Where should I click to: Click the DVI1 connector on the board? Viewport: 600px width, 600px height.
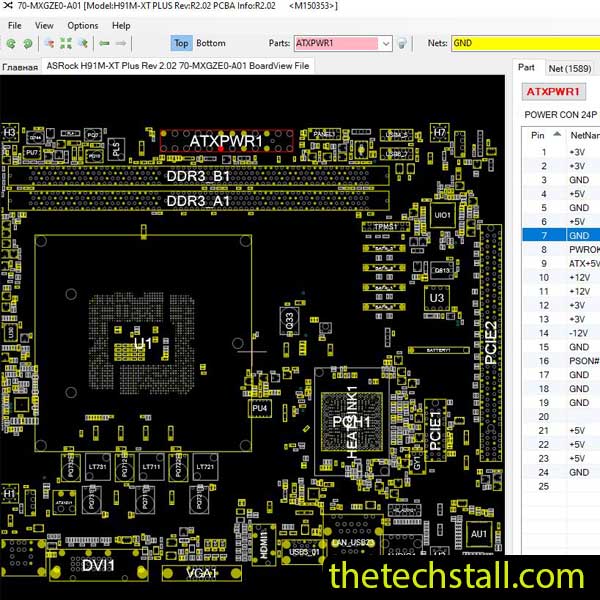tap(98, 566)
